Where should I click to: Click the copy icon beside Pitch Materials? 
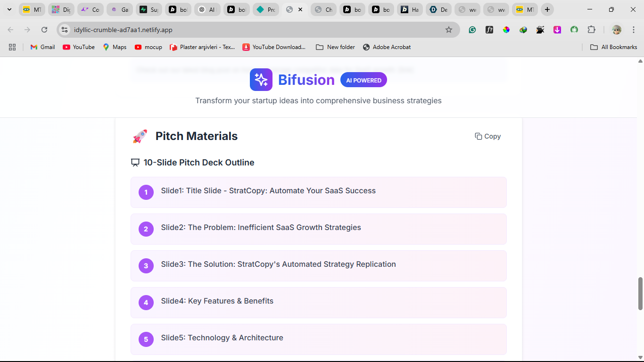(479, 136)
